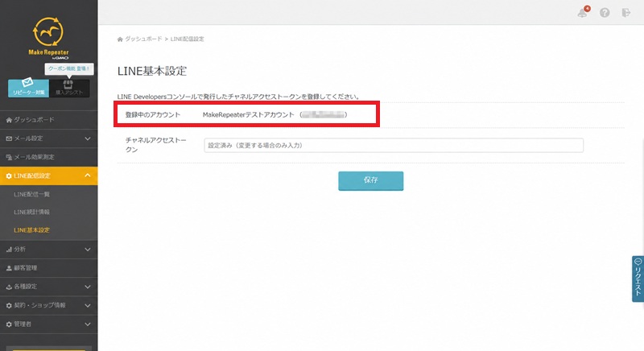Expand the メール設定 chevron
The height and width of the screenshot is (351, 644).
coord(88,138)
